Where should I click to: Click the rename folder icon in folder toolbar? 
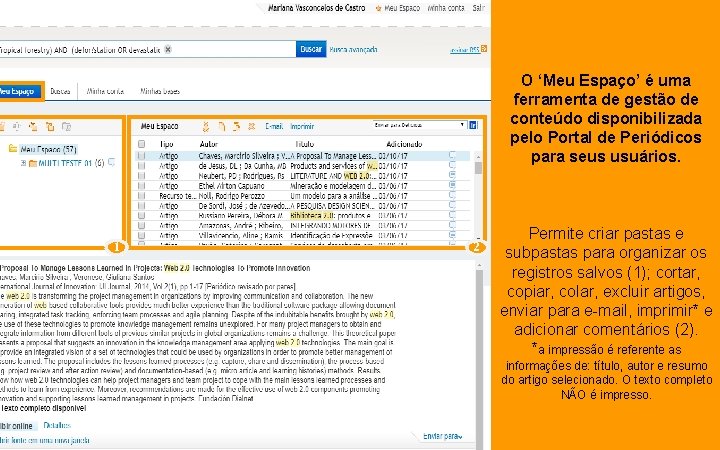[17, 127]
